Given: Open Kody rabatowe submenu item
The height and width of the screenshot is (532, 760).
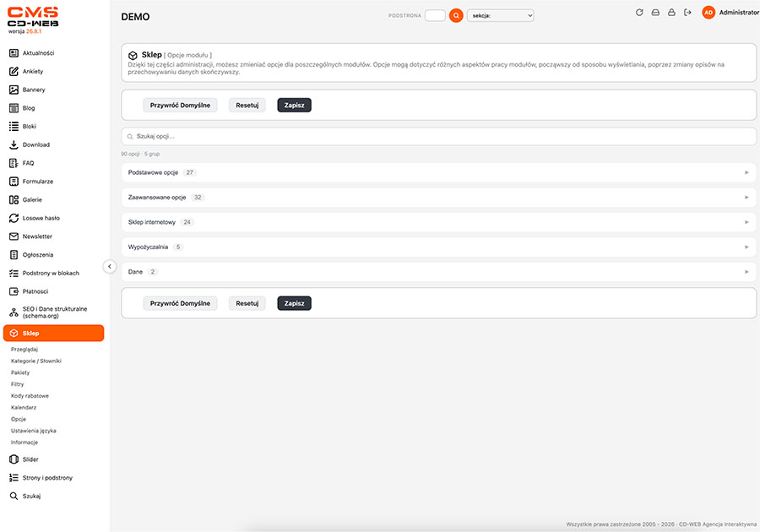Looking at the screenshot, I should point(30,396).
